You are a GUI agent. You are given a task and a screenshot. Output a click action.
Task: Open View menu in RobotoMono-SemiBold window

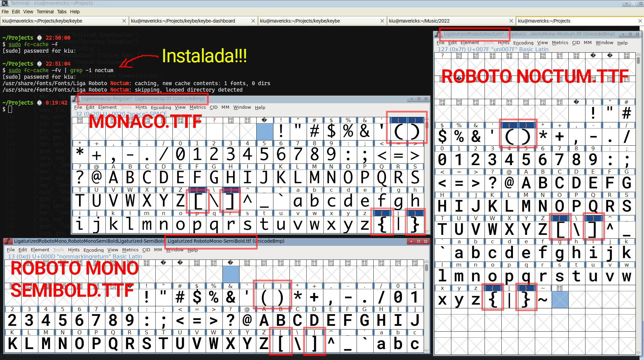coord(113,250)
